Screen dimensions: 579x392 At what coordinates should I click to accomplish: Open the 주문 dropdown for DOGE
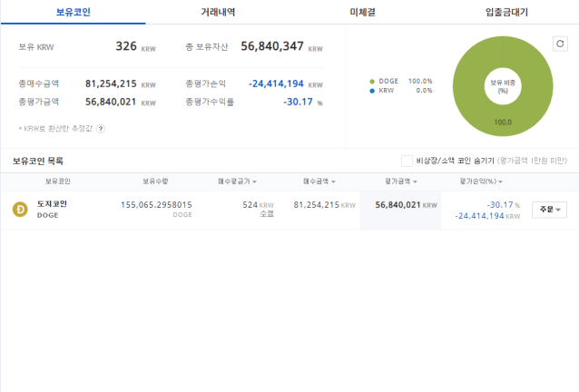[x=549, y=210]
